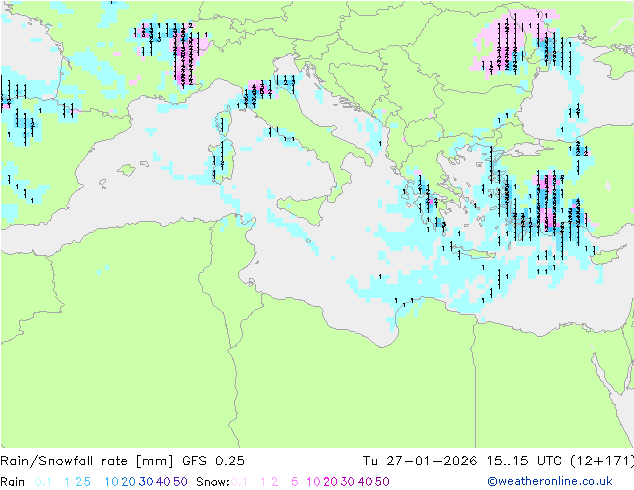Pick the Rain legend value 0.1
The width and height of the screenshot is (634, 490).
(43, 482)
